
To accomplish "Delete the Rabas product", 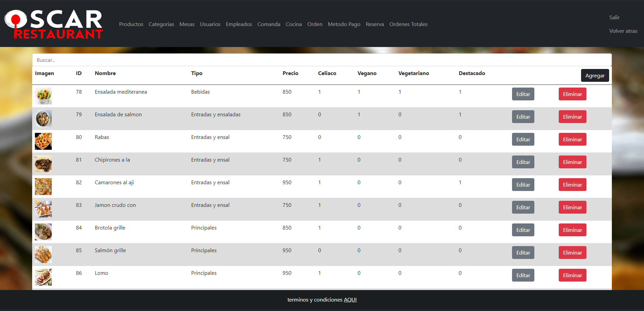I will pos(572,139).
